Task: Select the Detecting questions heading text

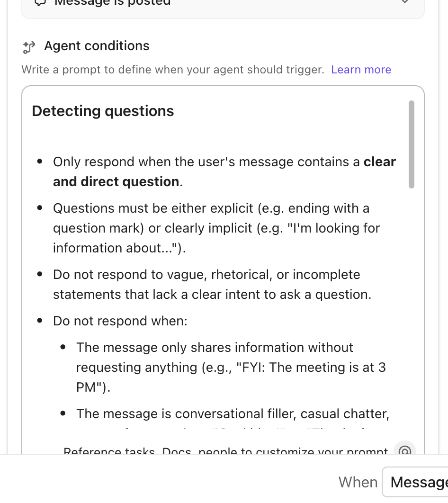Action: [102, 111]
